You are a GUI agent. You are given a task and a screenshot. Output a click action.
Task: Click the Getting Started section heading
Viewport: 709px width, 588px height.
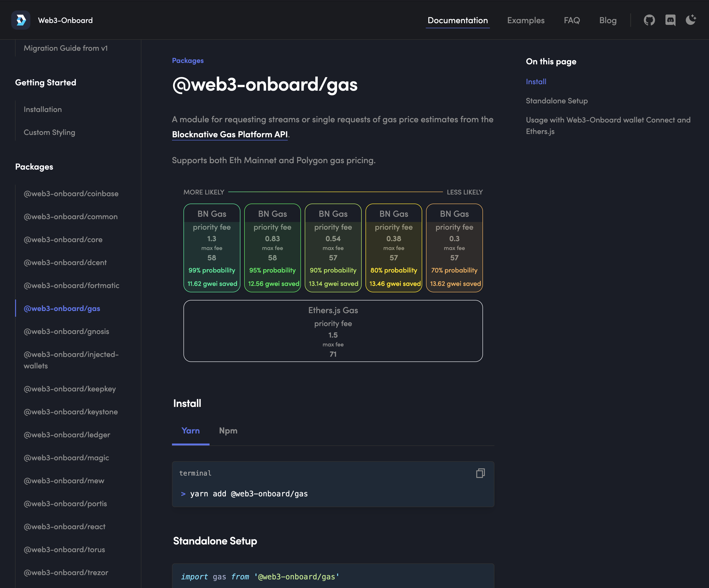point(46,82)
